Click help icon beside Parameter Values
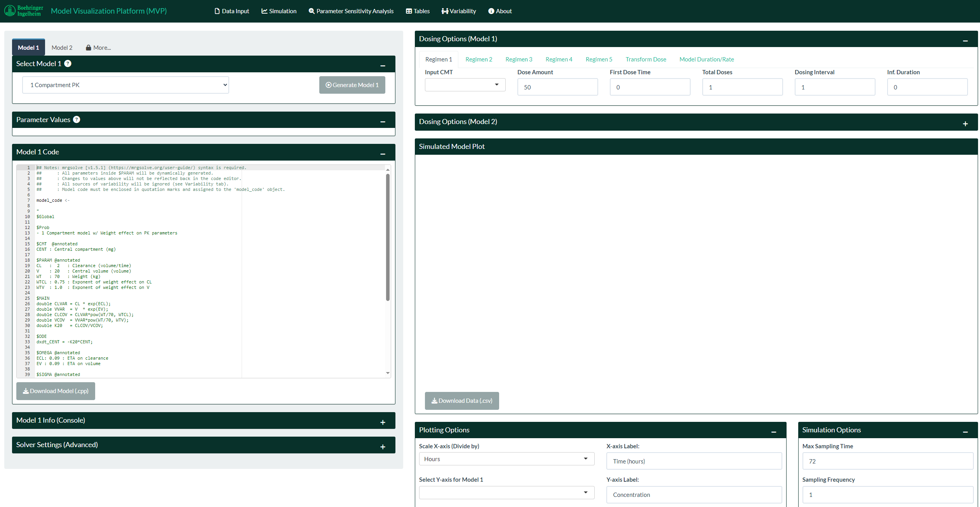The image size is (980, 507). [77, 120]
